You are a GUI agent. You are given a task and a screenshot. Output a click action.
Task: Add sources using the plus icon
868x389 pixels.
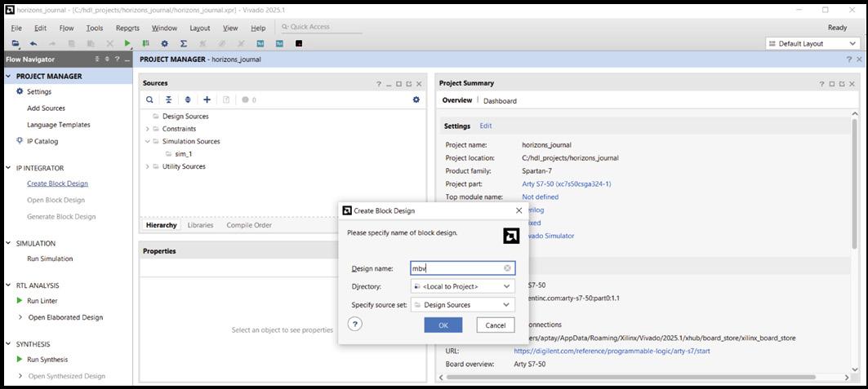(x=207, y=100)
